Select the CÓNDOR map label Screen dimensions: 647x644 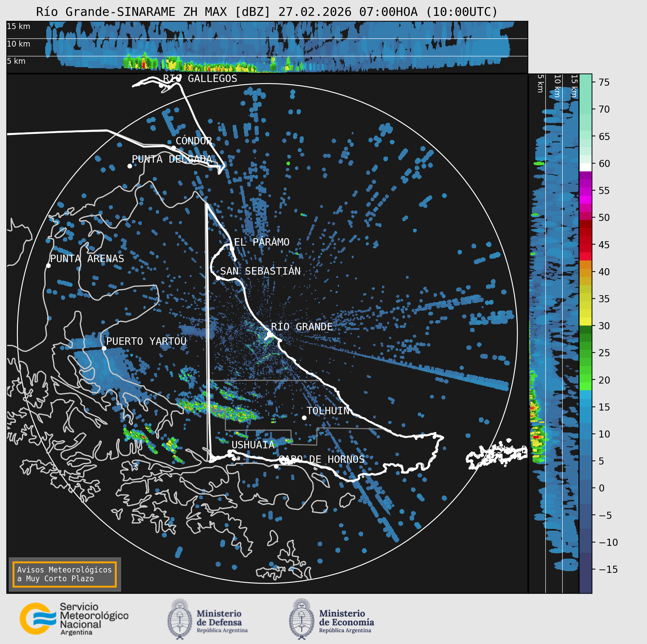coord(194,141)
